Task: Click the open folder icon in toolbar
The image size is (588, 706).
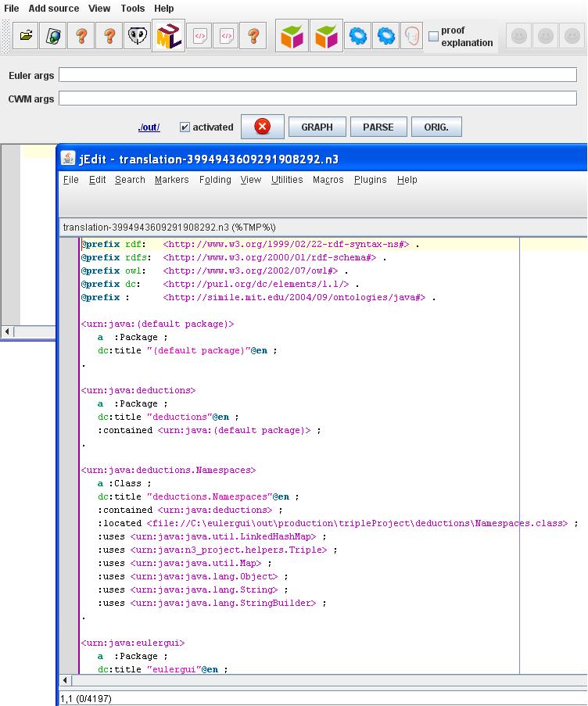Action: point(27,36)
